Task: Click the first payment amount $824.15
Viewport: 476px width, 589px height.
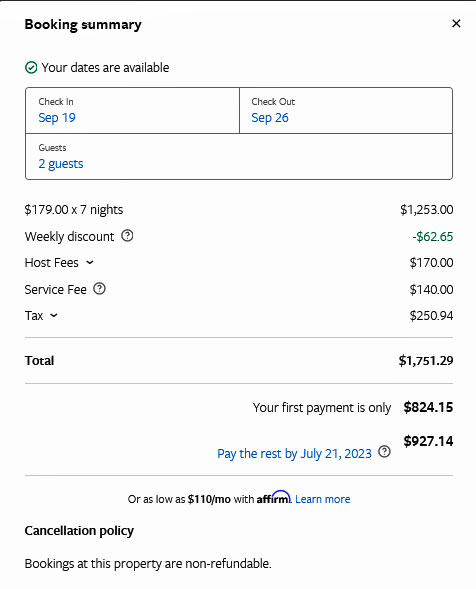Action: click(x=428, y=407)
